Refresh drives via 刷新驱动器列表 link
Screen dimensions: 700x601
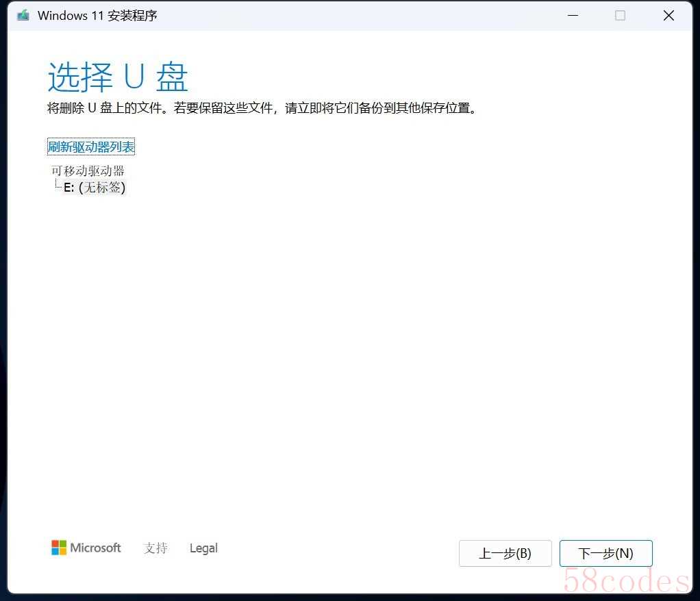click(91, 146)
